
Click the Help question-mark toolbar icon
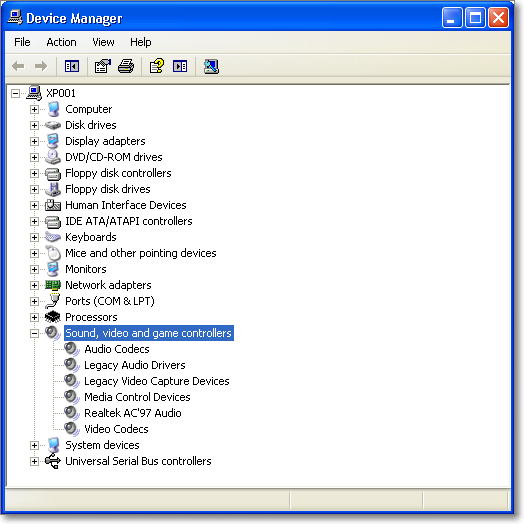[156, 66]
